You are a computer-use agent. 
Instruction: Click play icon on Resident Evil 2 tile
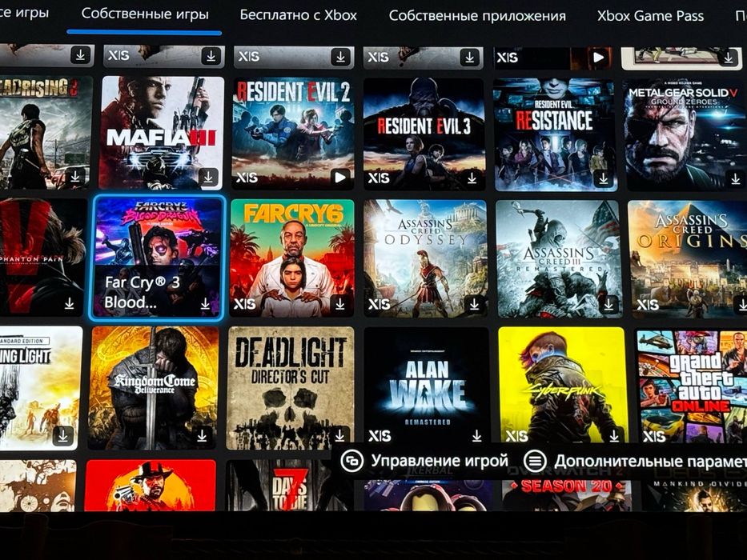point(340,177)
